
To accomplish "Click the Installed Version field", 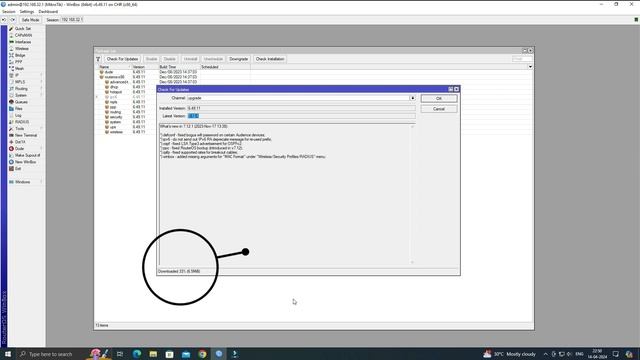I will pyautogui.click(x=301, y=109).
